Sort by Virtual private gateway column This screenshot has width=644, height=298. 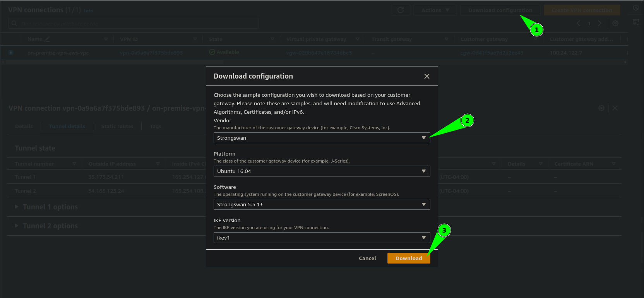click(x=358, y=39)
